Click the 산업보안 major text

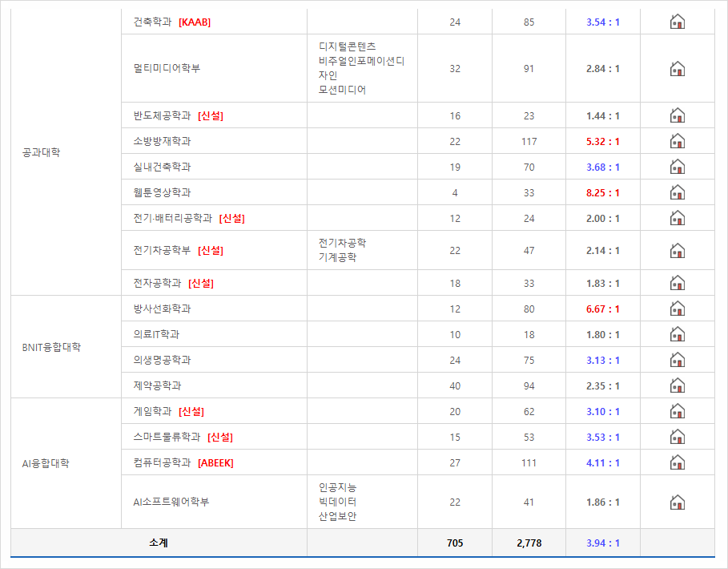coord(337,517)
